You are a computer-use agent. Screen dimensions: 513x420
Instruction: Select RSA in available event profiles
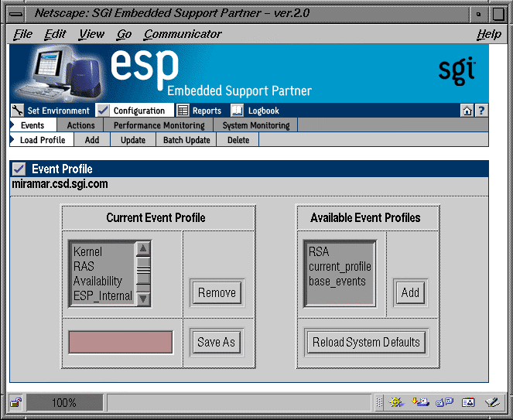(340, 251)
